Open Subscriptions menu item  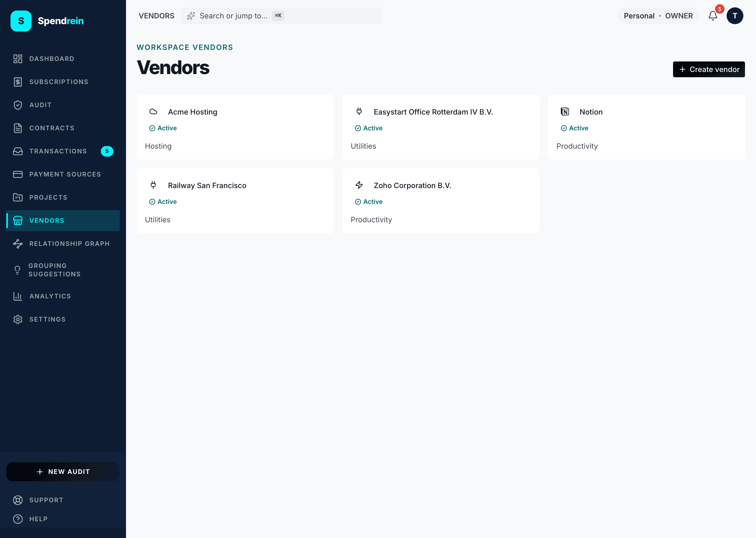(x=63, y=82)
